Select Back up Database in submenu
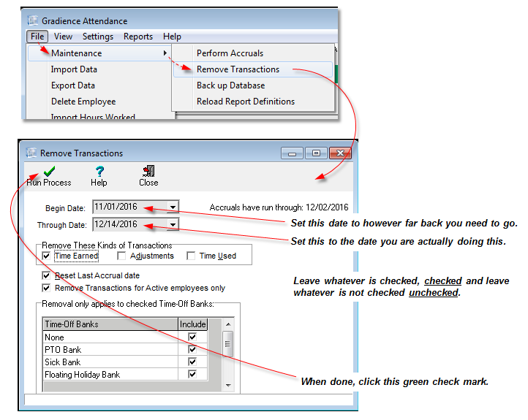 coord(230,85)
